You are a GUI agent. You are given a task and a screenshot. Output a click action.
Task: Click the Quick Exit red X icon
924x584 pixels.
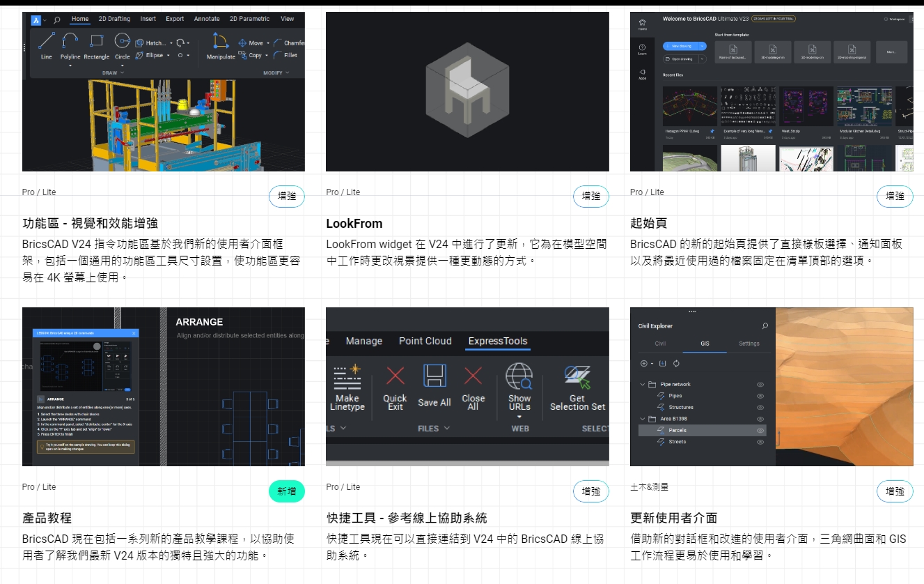[395, 377]
